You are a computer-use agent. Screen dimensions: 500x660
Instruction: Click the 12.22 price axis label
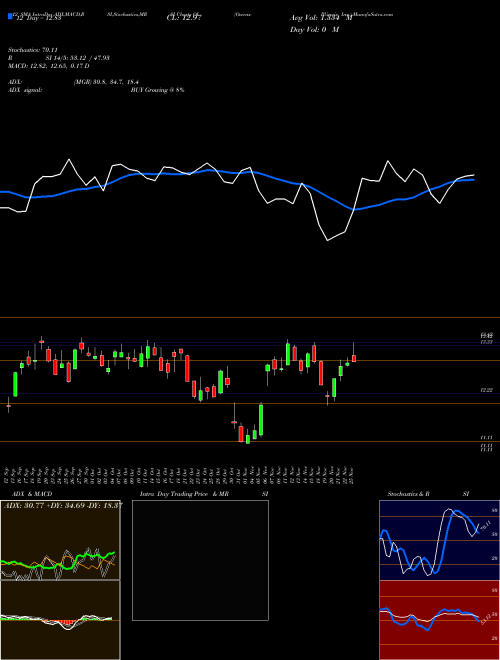(x=487, y=391)
